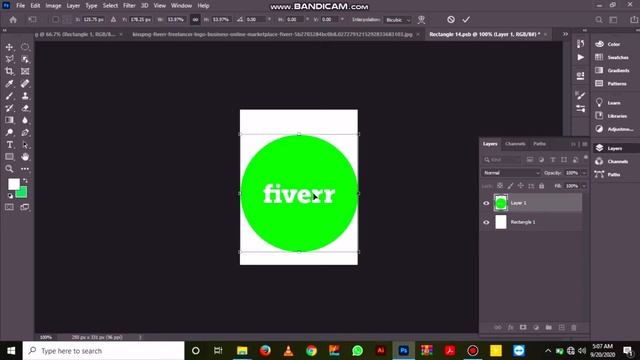
Task: Hide the Rectangle 1 layer
Action: point(486,222)
